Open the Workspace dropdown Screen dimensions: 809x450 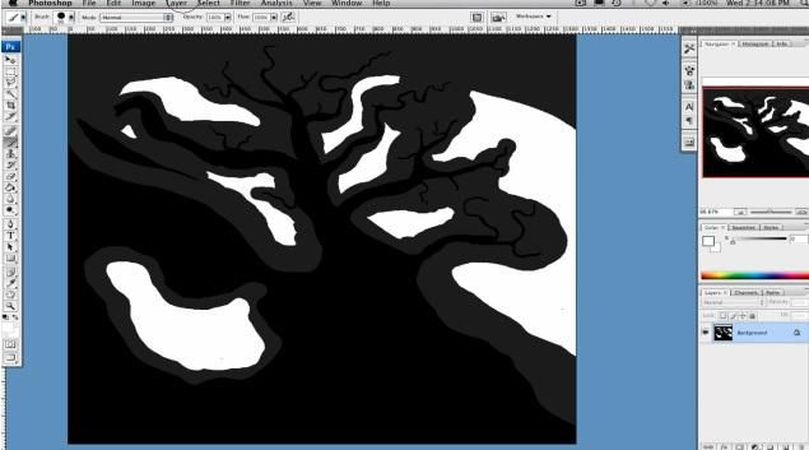pyautogui.click(x=533, y=17)
